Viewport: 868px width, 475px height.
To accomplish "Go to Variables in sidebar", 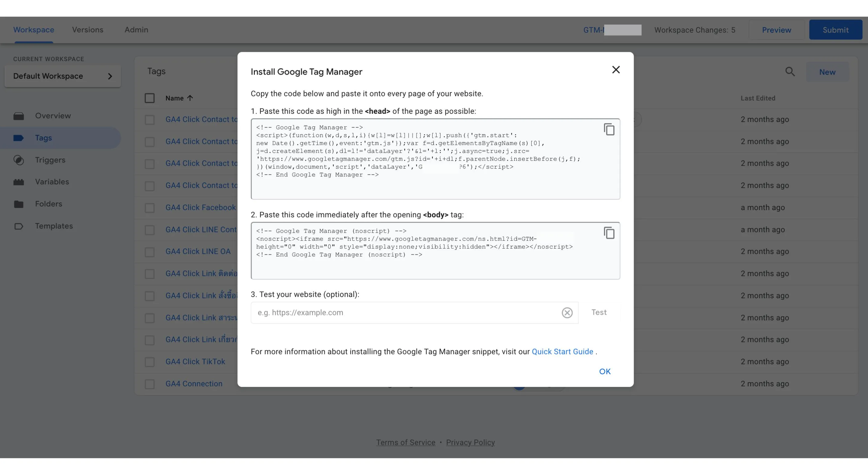I will click(52, 182).
